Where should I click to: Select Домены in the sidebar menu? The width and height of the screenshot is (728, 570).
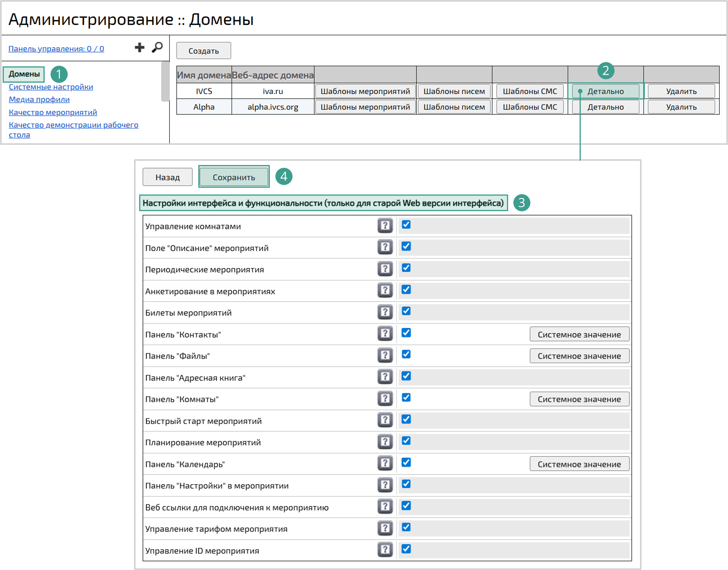click(x=24, y=74)
